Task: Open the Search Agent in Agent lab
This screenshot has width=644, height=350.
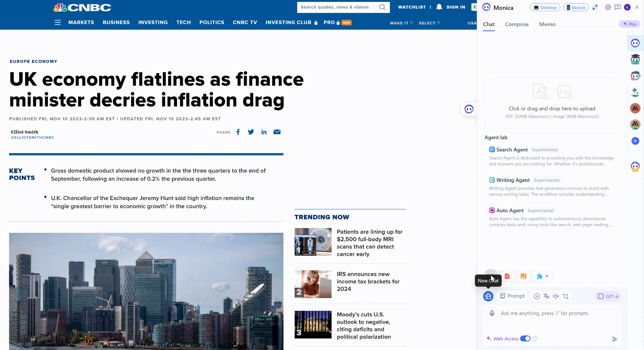Action: [x=512, y=150]
